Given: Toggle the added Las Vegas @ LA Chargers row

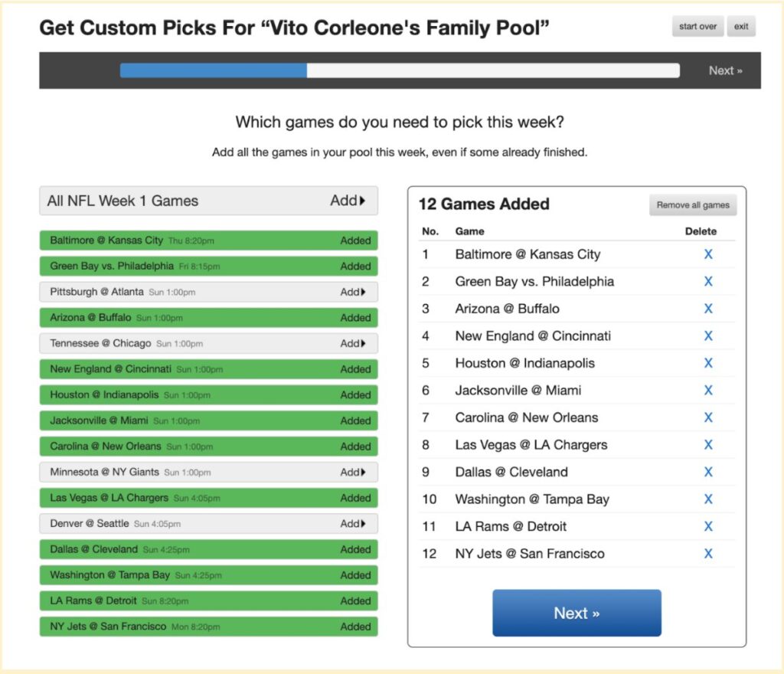Looking at the screenshot, I should [x=208, y=498].
